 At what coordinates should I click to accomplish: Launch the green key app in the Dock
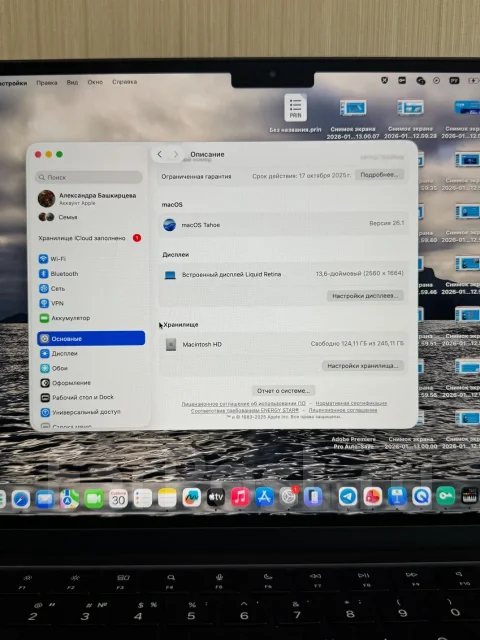coord(445,496)
